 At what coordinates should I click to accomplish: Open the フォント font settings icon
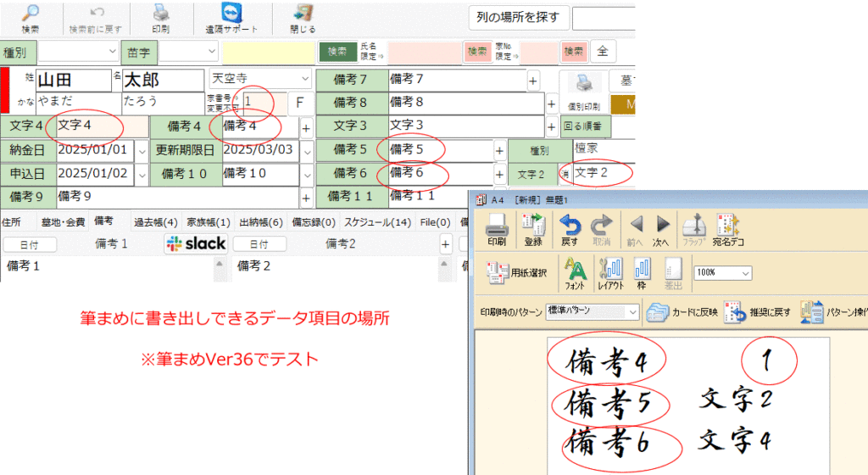[x=576, y=271]
